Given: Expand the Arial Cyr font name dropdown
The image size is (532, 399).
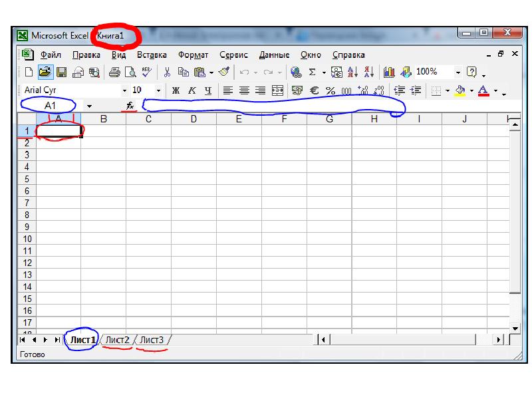Looking at the screenshot, I should 124,90.
